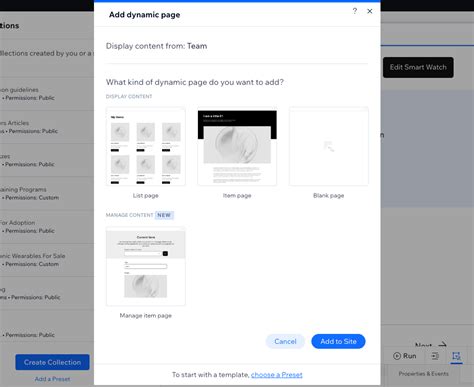Select the Blank page thumbnail
Image resolution: width=474 pixels, height=387 pixels.
coord(329,146)
